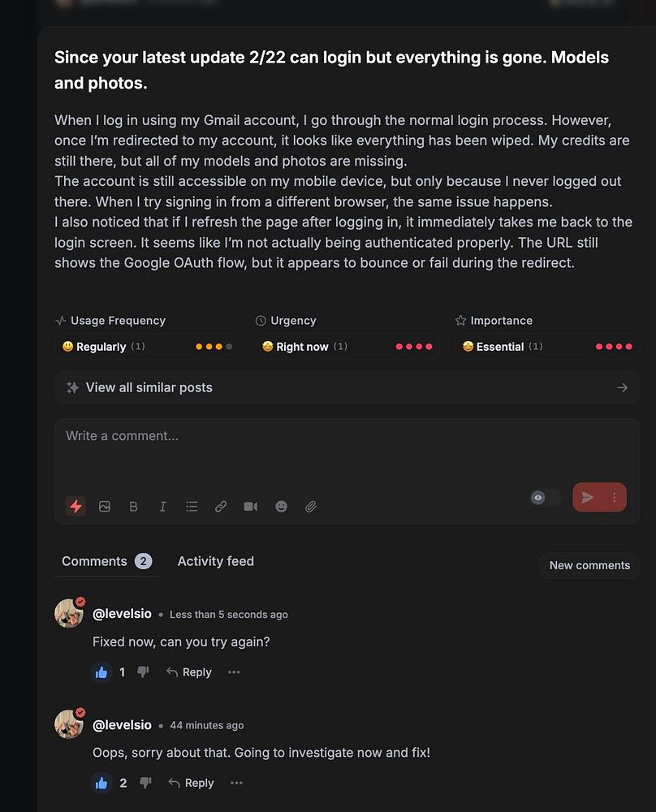Viewport: 656px width, 812px height.
Task: Dislike the "Oops, sorry" comment
Action: tap(145, 783)
